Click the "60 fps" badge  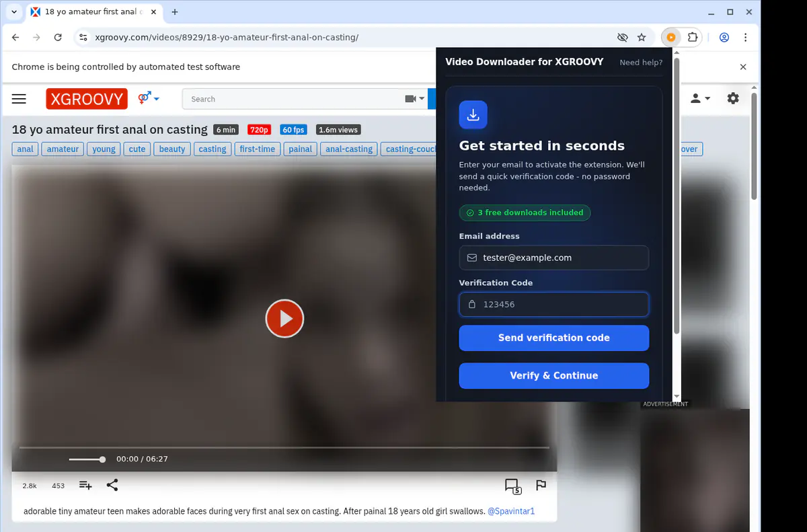[293, 130]
